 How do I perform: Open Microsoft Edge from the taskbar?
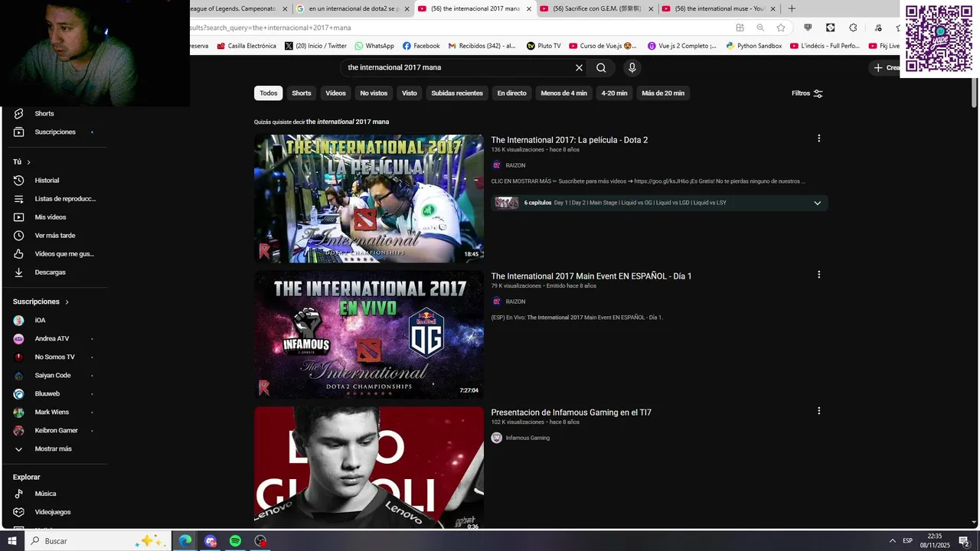185,541
